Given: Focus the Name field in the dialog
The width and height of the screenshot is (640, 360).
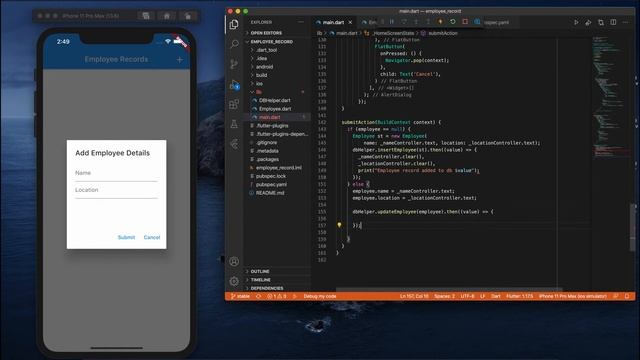Looking at the screenshot, I should [x=116, y=173].
